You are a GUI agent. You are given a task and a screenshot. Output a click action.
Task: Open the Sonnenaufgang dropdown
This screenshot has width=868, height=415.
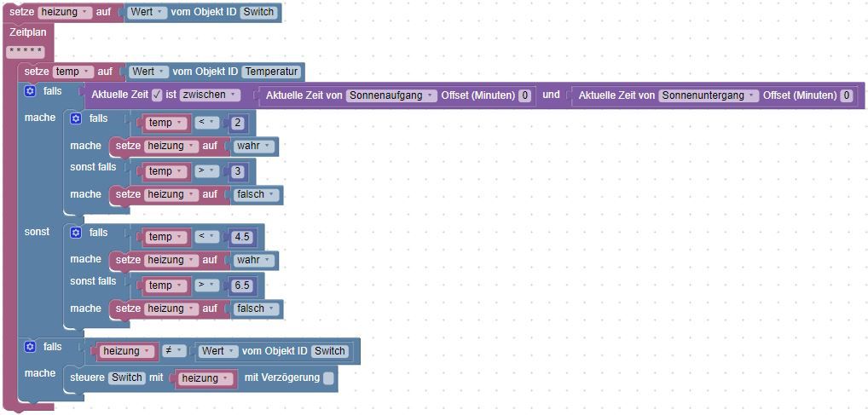coord(391,95)
